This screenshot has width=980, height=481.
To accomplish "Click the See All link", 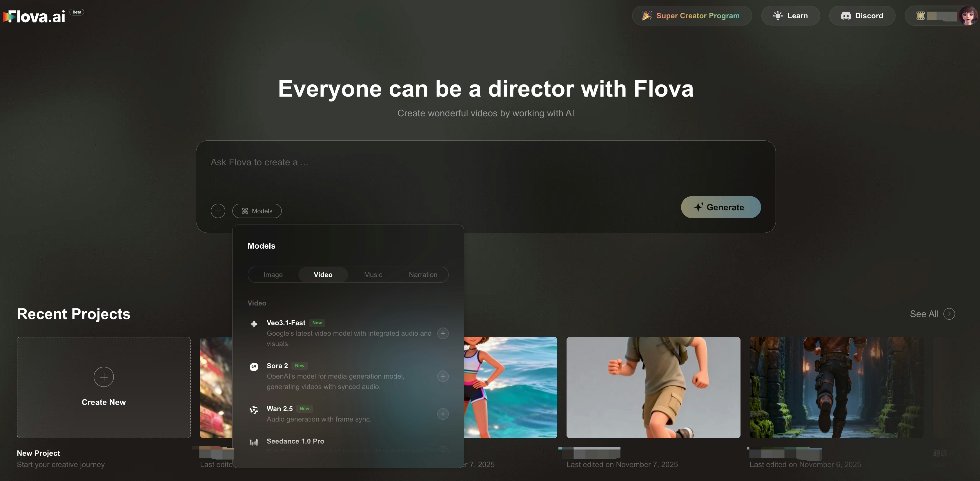I will 924,314.
